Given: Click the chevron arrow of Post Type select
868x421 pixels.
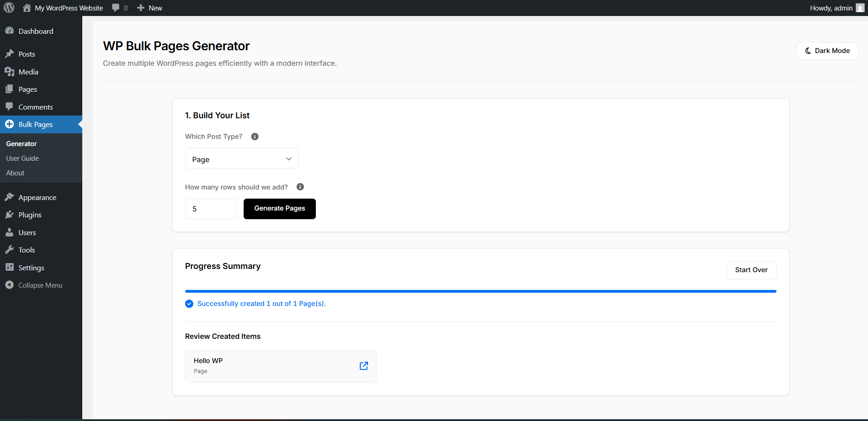Looking at the screenshot, I should [x=289, y=159].
